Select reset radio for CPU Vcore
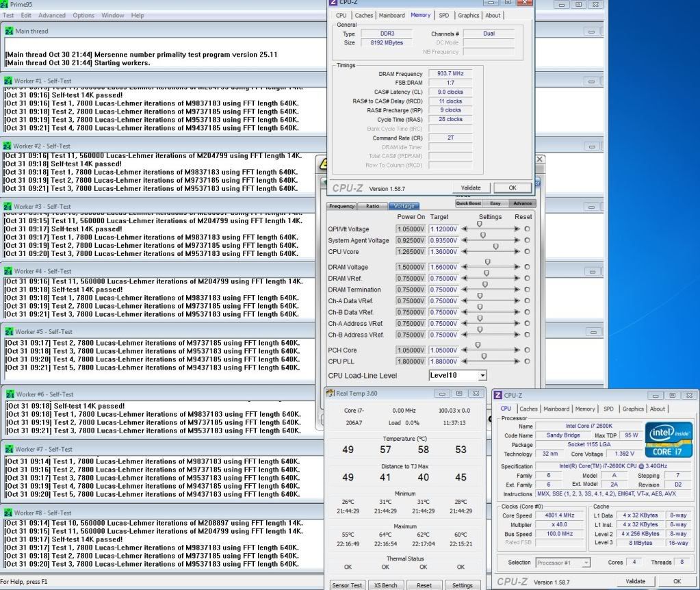 528,251
